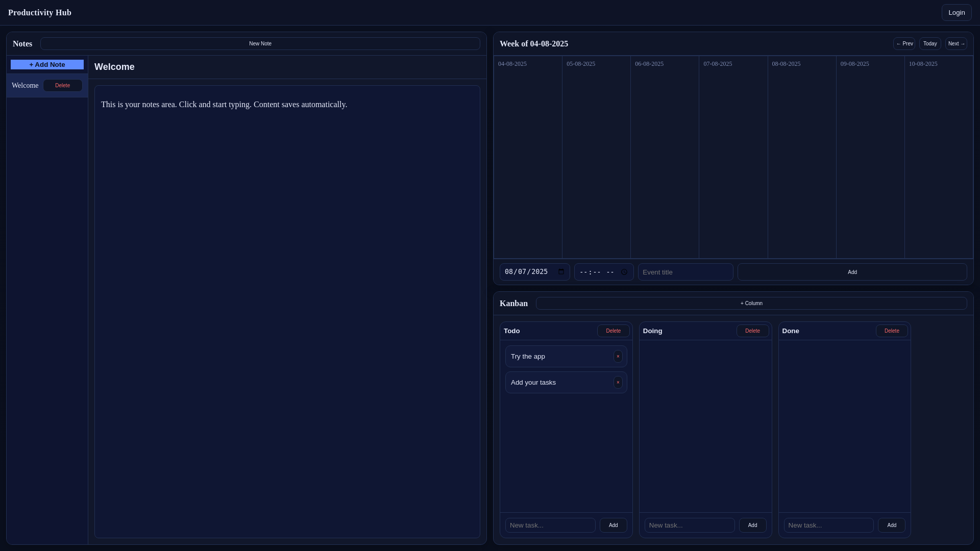Viewport: 980px width, 551px height.
Task: Add a new Kanban column
Action: tap(751, 304)
